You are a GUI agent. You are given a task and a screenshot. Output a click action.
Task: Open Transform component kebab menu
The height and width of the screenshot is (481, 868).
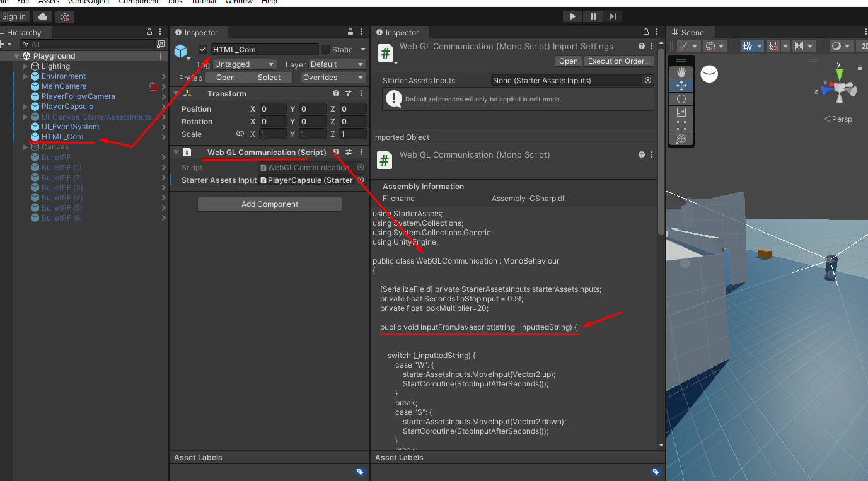coord(361,93)
